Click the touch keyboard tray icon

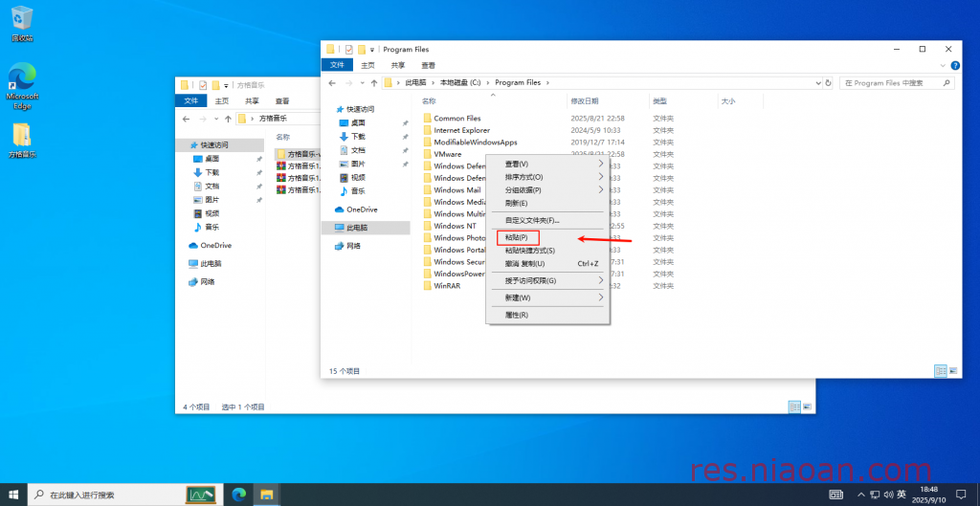coord(836,495)
